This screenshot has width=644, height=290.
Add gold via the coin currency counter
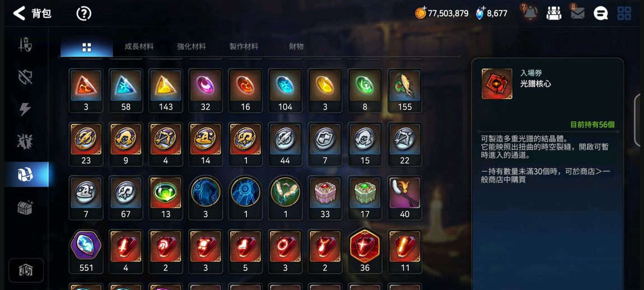pyautogui.click(x=441, y=13)
